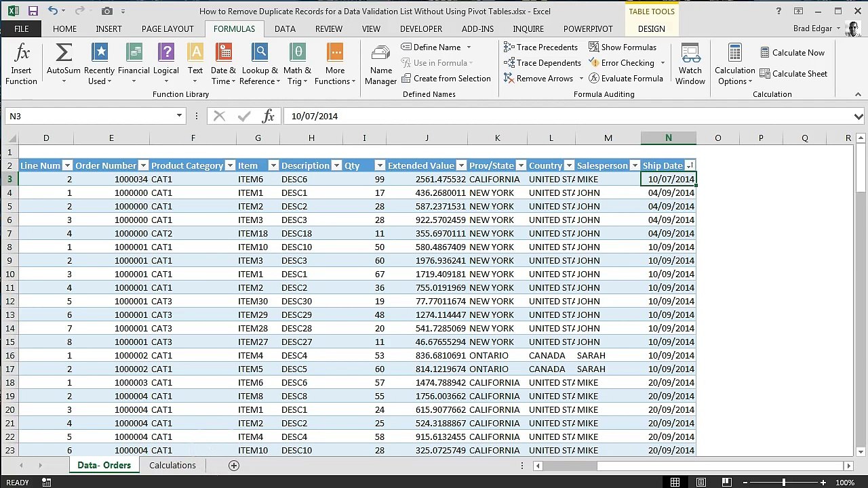Viewport: 868px width, 488px height.
Task: Select column N header
Action: point(668,138)
